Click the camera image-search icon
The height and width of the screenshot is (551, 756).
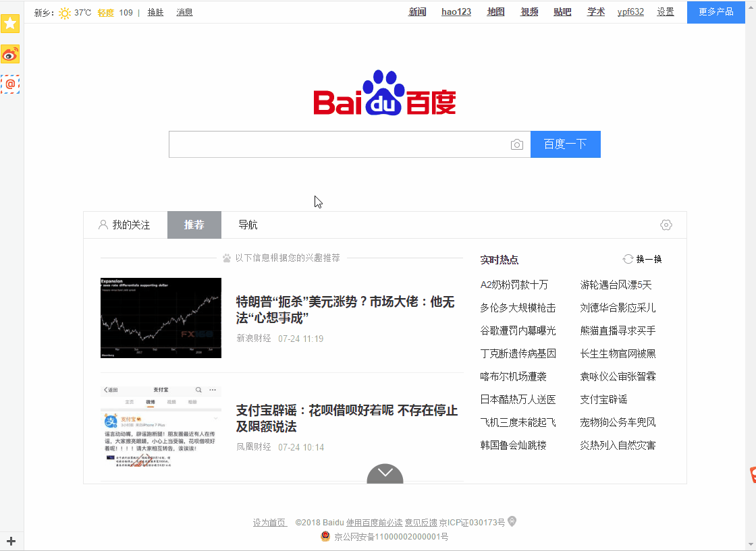coord(517,144)
